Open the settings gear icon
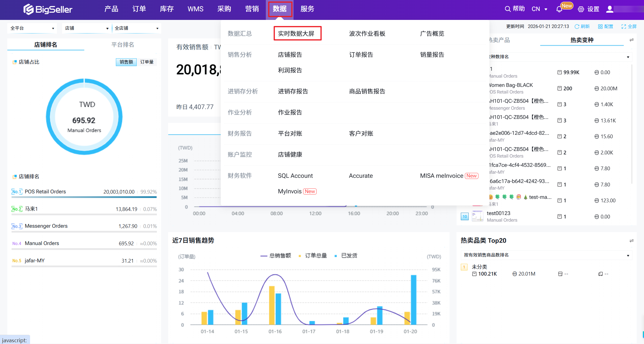Image resolution: width=644 pixels, height=344 pixels. click(581, 9)
